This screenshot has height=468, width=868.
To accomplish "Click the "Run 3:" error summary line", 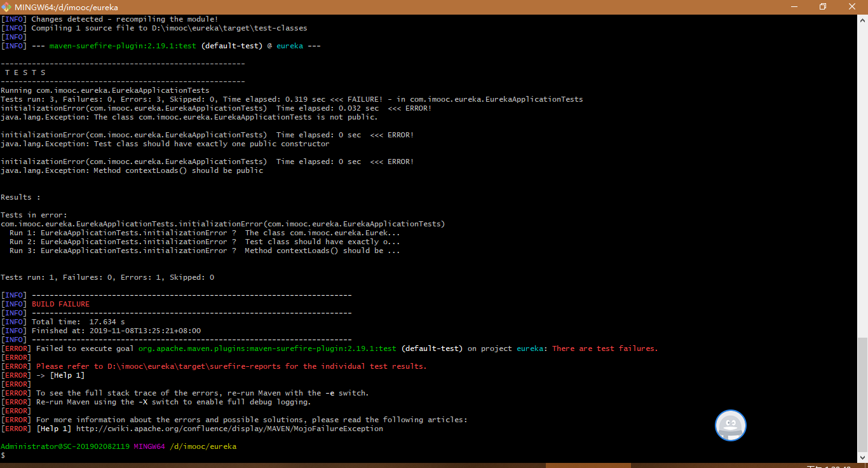I will click(x=205, y=251).
